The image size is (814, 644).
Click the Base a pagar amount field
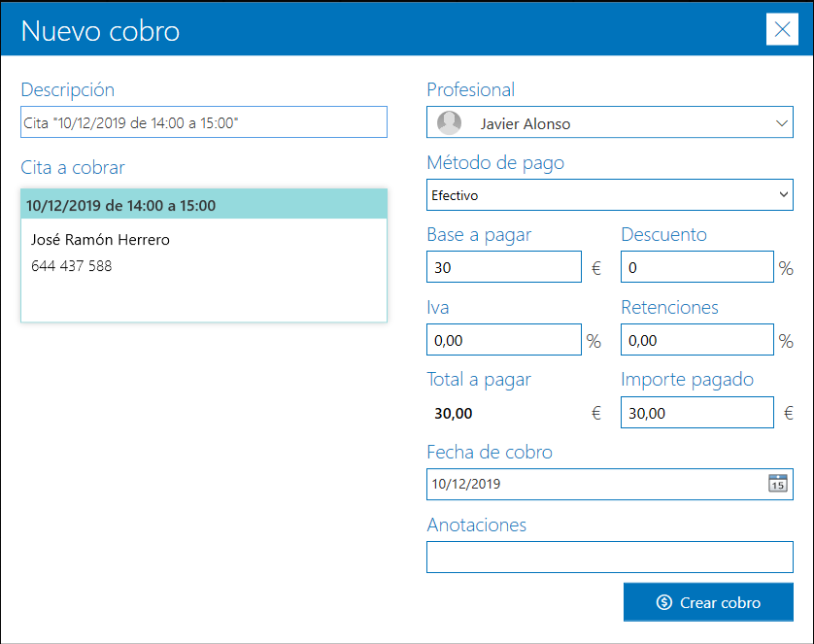[x=503, y=266]
